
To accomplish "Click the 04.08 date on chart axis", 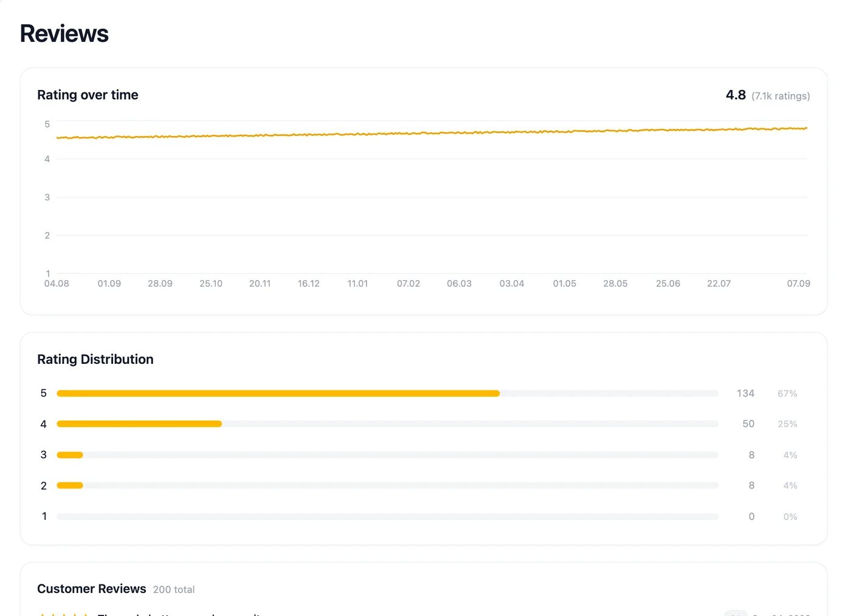I will pyautogui.click(x=57, y=284).
